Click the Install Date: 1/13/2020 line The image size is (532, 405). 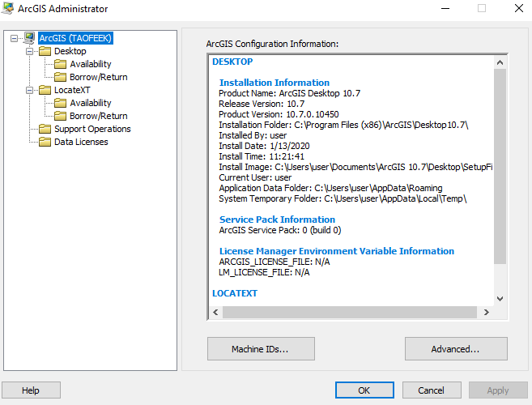pos(264,146)
